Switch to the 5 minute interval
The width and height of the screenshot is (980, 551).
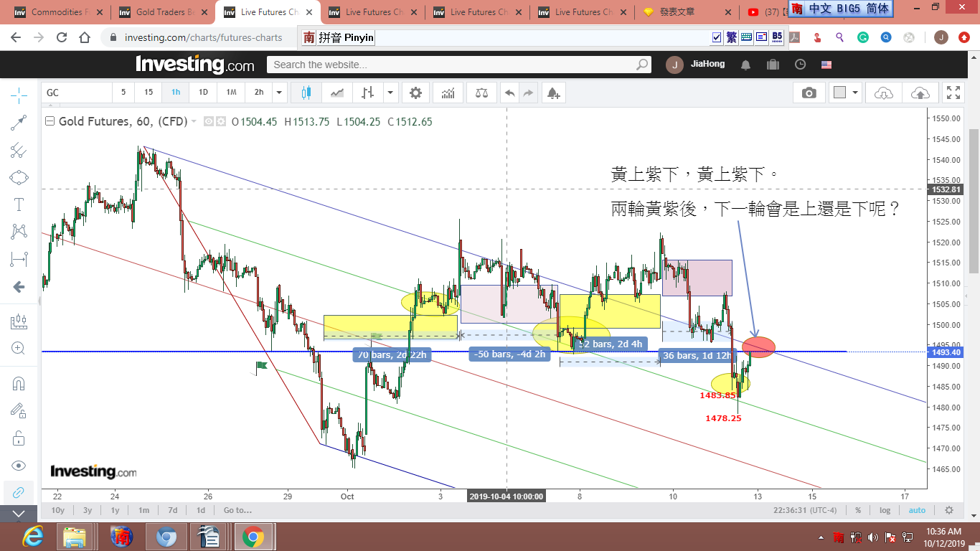pyautogui.click(x=123, y=93)
